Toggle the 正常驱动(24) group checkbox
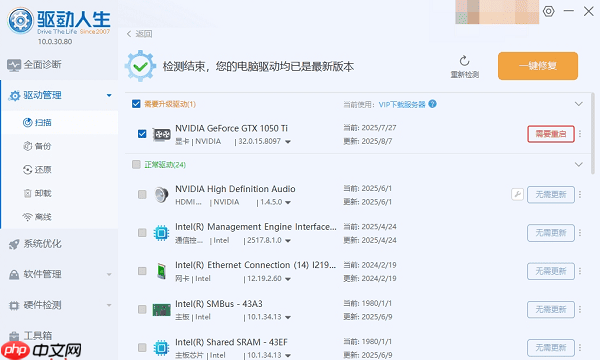This screenshot has width=600, height=360. pyautogui.click(x=136, y=165)
